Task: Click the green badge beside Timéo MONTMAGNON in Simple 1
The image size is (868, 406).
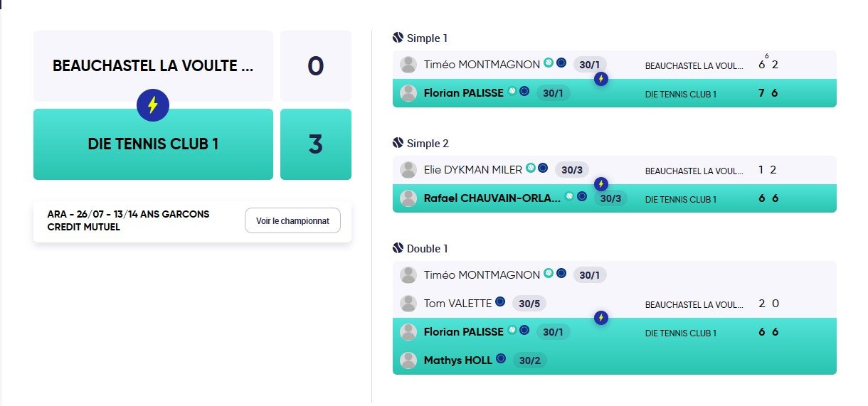Action: 549,63
